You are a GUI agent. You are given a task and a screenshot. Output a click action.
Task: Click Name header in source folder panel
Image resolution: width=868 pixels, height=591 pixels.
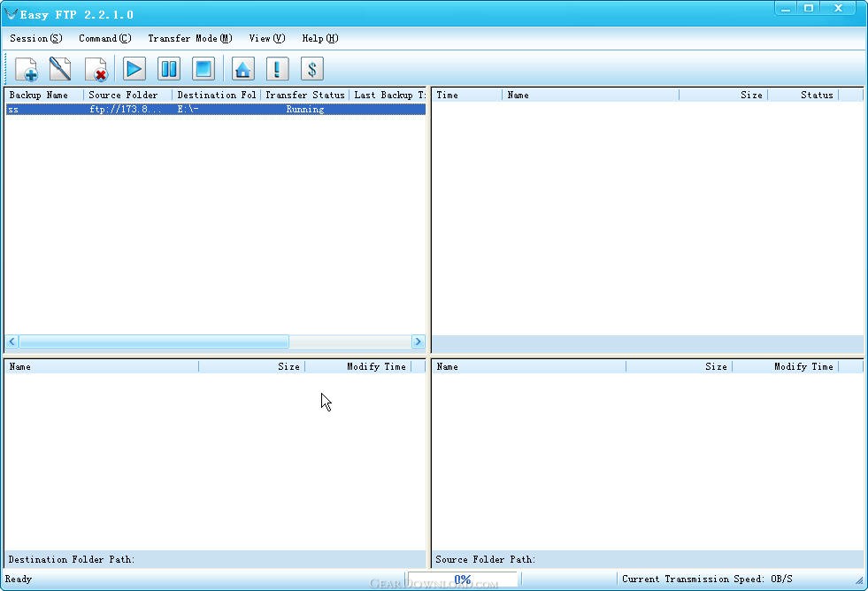point(529,366)
